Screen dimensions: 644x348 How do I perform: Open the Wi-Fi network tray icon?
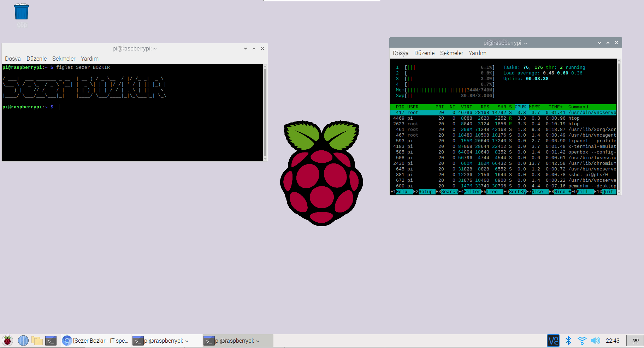point(582,341)
